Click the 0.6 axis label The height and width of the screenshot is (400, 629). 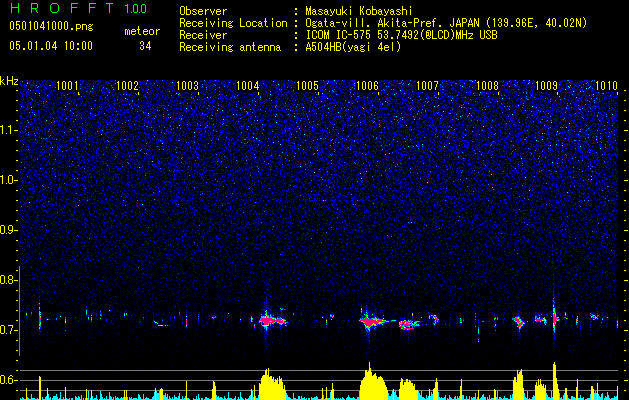pyautogui.click(x=8, y=380)
